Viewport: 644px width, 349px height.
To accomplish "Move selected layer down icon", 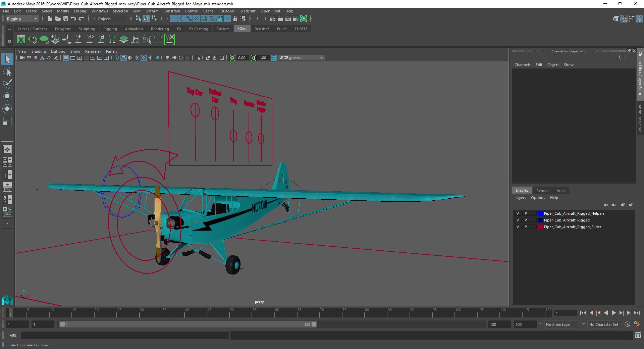I will click(x=614, y=205).
